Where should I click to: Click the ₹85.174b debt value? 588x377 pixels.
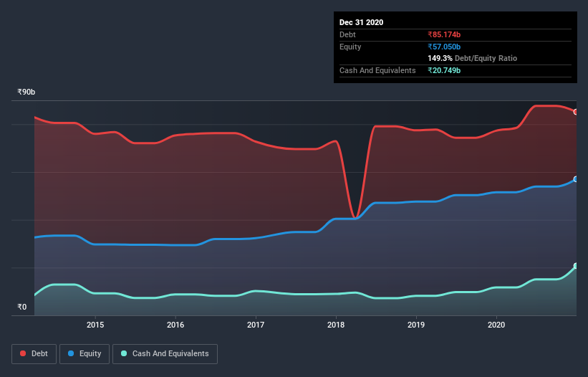pos(444,34)
